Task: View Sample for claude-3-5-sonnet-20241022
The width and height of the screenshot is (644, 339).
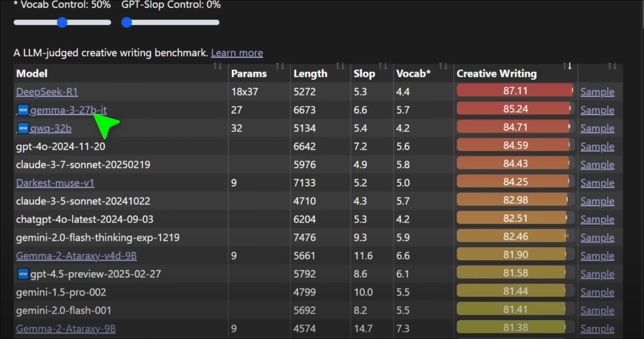Action: tap(597, 201)
